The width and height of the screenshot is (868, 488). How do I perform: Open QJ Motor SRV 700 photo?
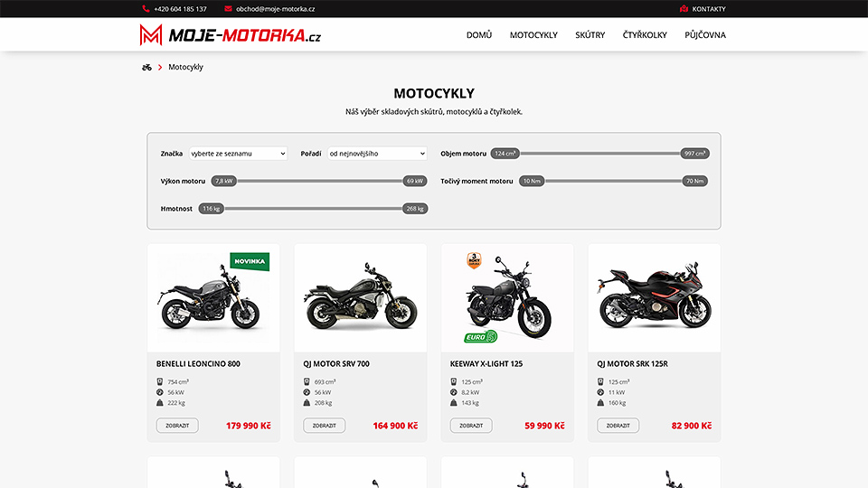pyautogui.click(x=361, y=297)
